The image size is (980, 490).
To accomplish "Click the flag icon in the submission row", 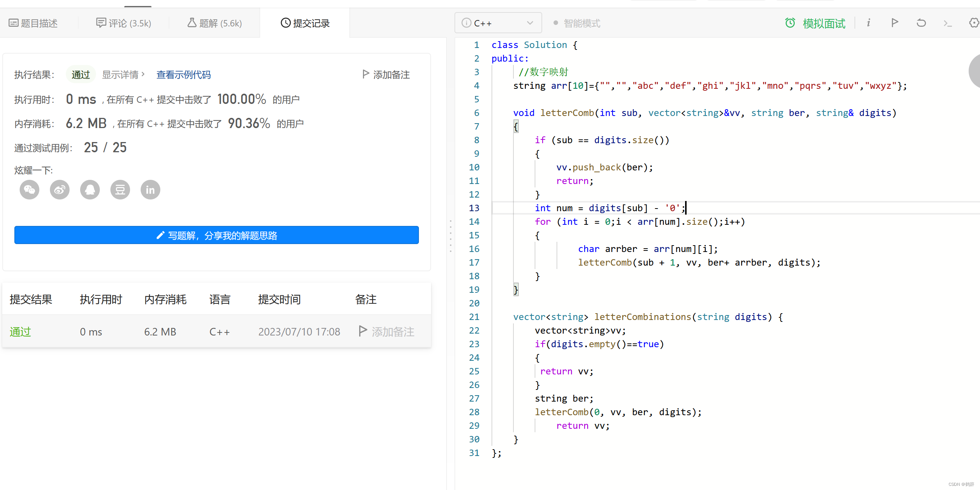I will point(363,331).
